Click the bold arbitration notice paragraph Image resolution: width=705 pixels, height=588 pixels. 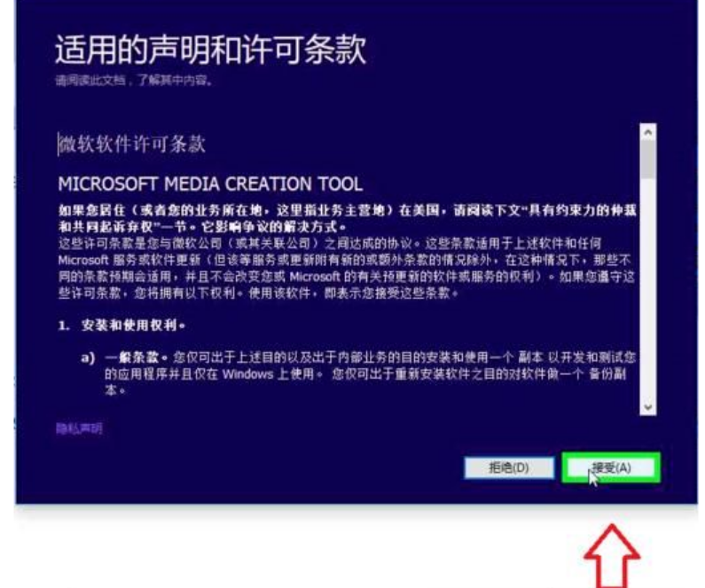coord(346,214)
